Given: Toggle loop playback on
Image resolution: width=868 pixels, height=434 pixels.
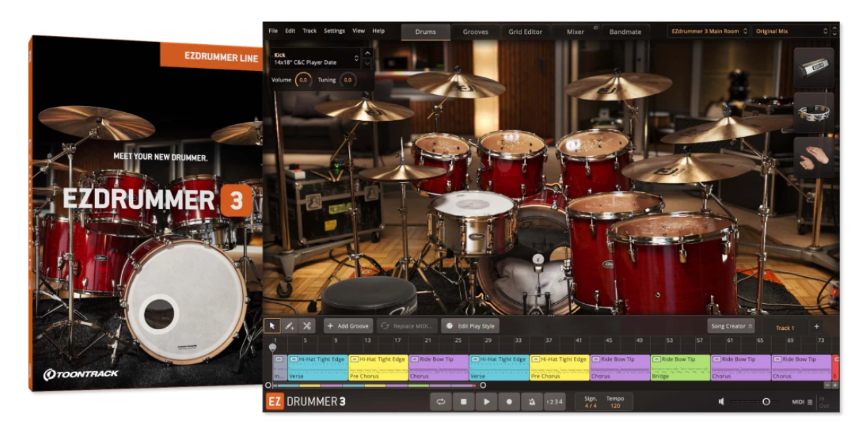Looking at the screenshot, I should coord(441,402).
